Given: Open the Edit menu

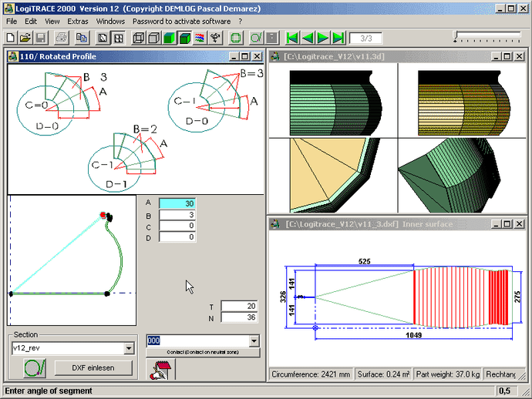Looking at the screenshot, I should [x=31, y=22].
